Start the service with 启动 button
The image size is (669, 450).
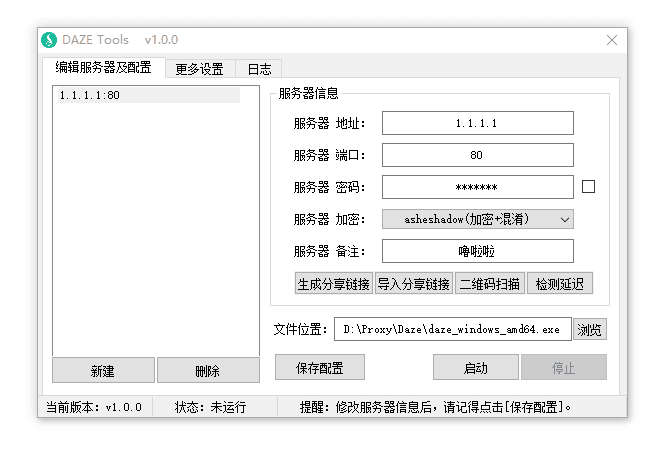coord(475,368)
